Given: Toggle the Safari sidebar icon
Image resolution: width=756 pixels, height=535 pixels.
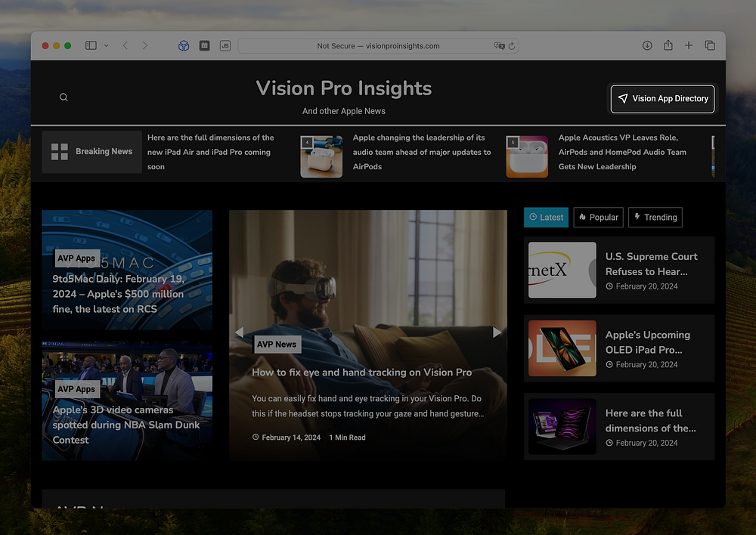Looking at the screenshot, I should 91,46.
